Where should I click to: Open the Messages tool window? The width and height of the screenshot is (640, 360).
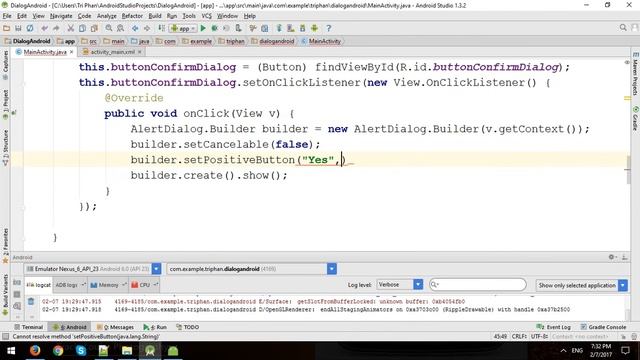(116, 327)
